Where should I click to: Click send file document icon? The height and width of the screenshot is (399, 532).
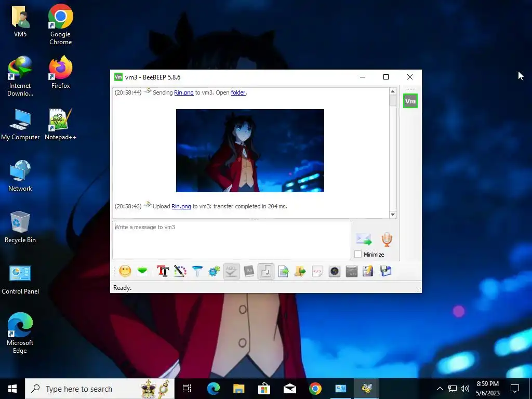pyautogui.click(x=283, y=271)
